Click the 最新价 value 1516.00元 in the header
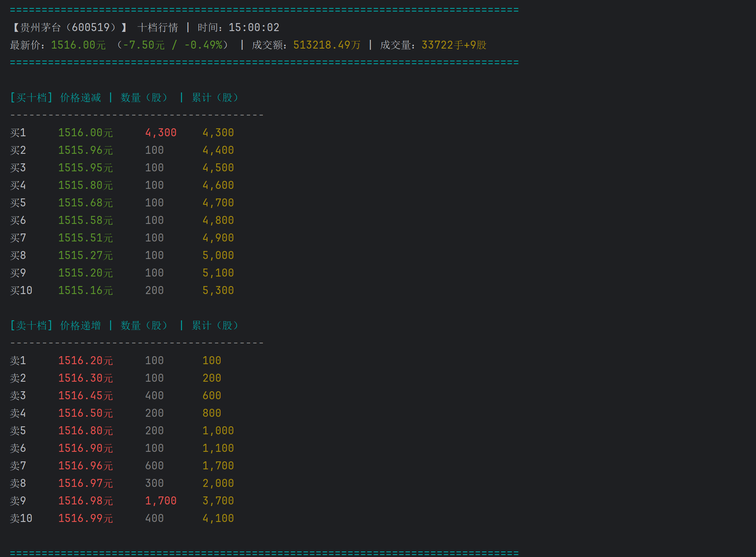Viewport: 756px width, 557px height. (78, 45)
